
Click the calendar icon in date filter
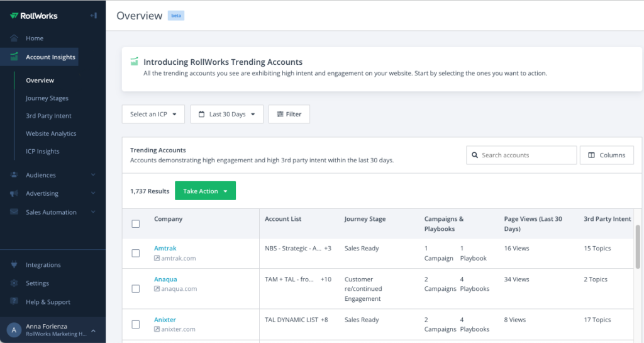(x=201, y=114)
